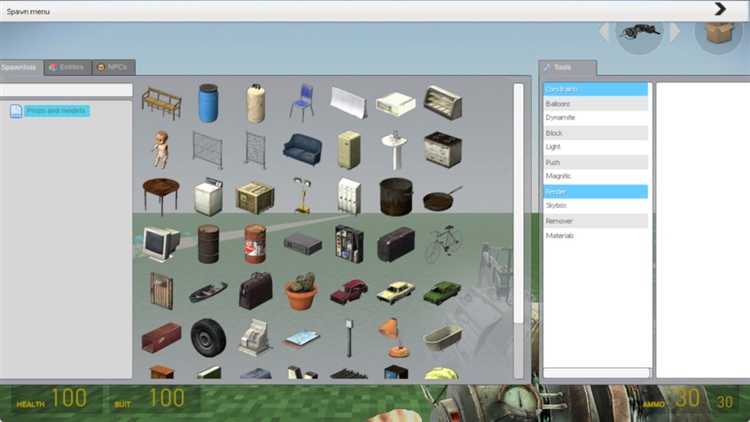Screen dimensions: 750x422
Task: Spawn the yellow refrigerator prop
Action: [349, 150]
